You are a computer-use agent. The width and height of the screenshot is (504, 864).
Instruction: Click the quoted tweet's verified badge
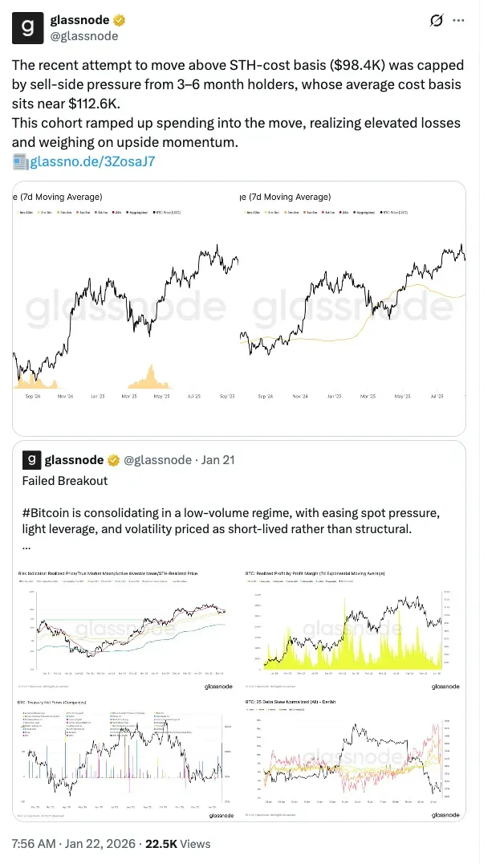coord(114,460)
